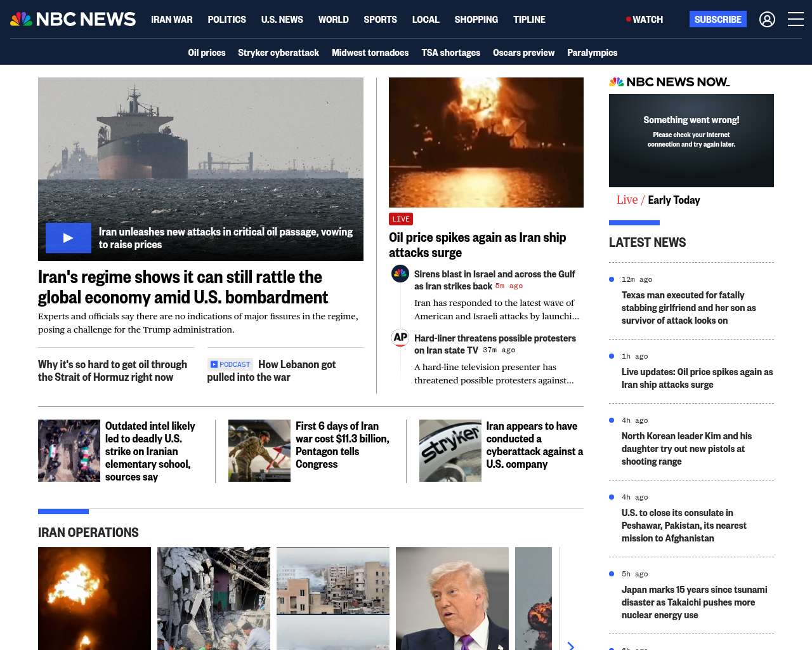Screen dimensions: 812x650
Task: Click the NBC peacock source icon beside Sirens story
Action: (x=400, y=274)
